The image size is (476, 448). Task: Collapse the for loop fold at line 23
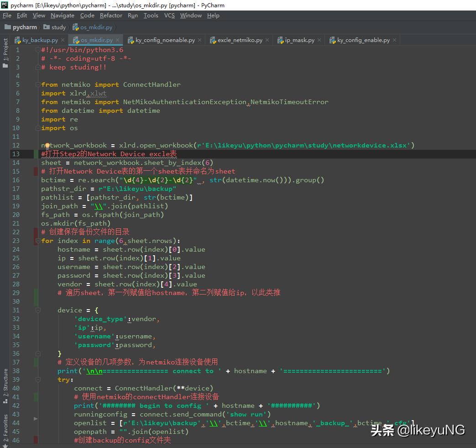coord(38,241)
